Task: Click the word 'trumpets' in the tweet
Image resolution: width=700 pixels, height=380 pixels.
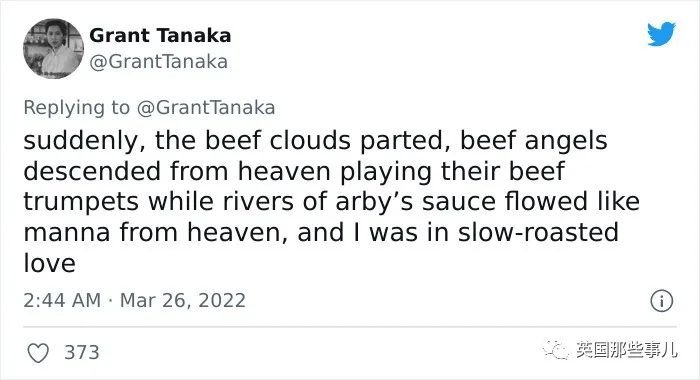Action: tap(81, 202)
